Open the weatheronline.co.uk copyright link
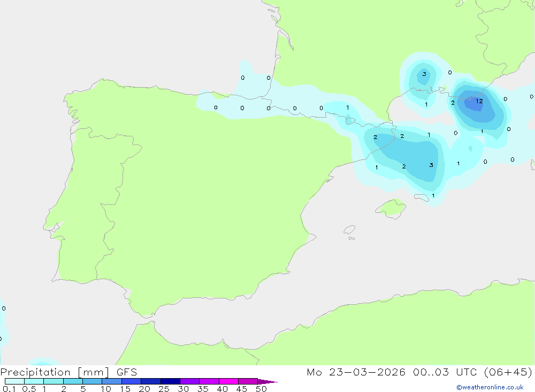Viewport: 535px width, 392px height. [490, 387]
